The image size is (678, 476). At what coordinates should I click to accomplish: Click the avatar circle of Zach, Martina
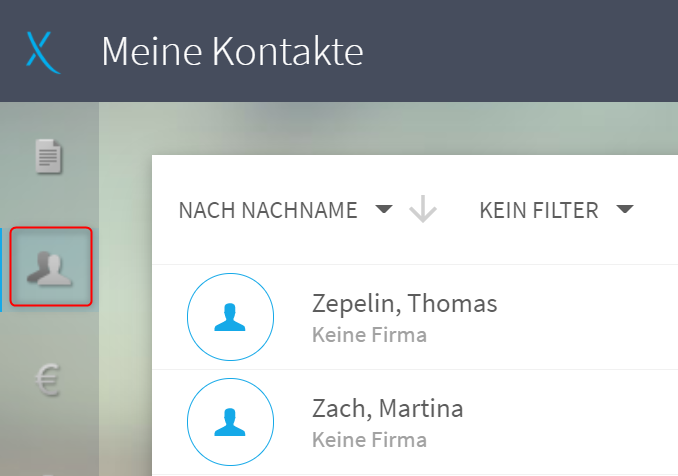tap(230, 422)
